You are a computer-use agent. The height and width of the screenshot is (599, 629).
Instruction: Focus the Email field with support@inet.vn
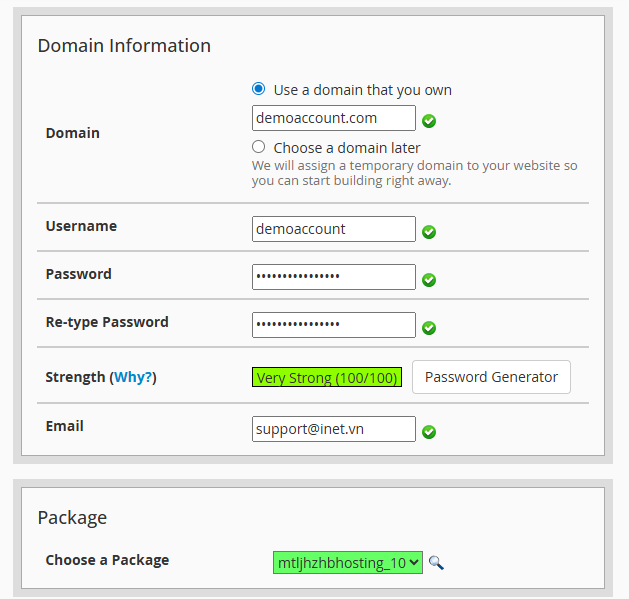334,429
